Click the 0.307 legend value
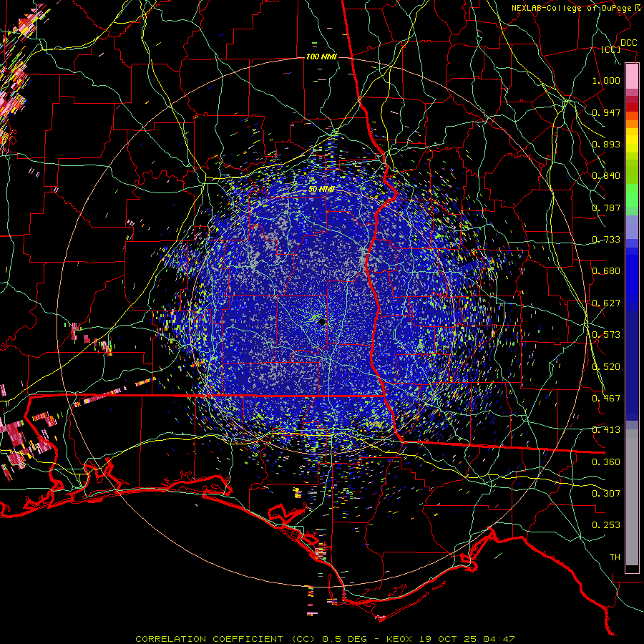 [606, 494]
